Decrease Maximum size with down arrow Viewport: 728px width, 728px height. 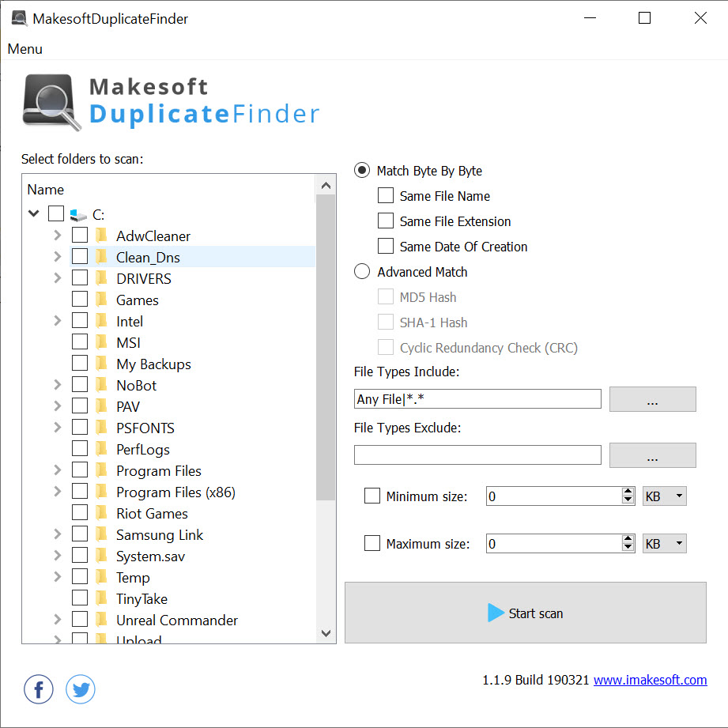tap(628, 549)
